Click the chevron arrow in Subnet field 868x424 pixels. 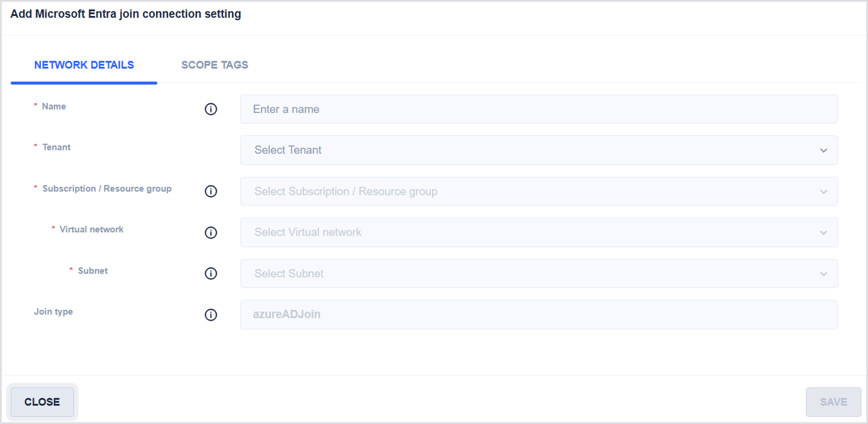823,274
